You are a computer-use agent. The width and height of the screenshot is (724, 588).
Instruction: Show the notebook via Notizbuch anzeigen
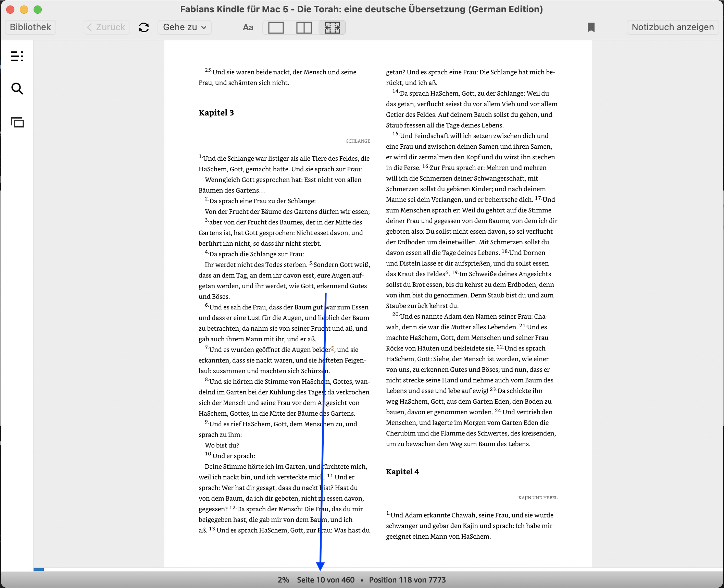point(672,27)
